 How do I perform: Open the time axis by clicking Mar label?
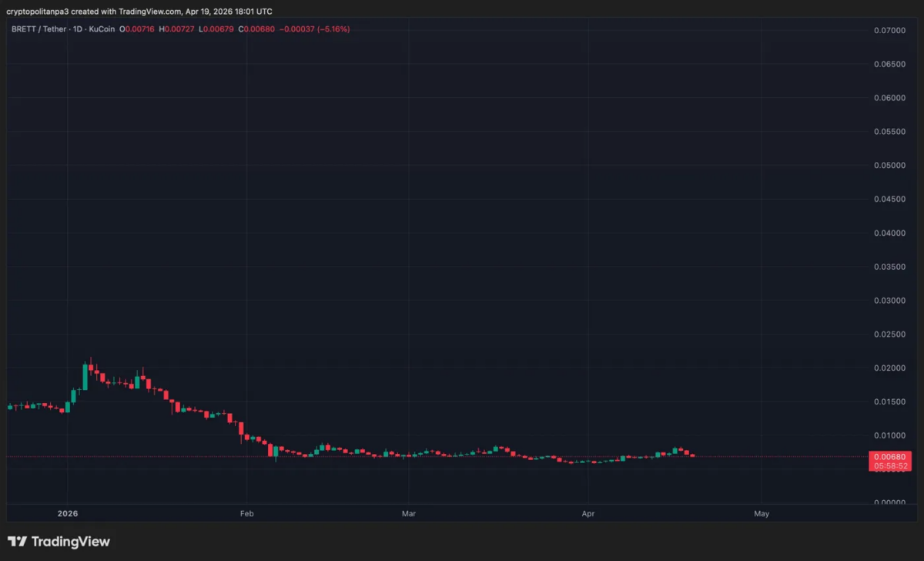pos(408,513)
